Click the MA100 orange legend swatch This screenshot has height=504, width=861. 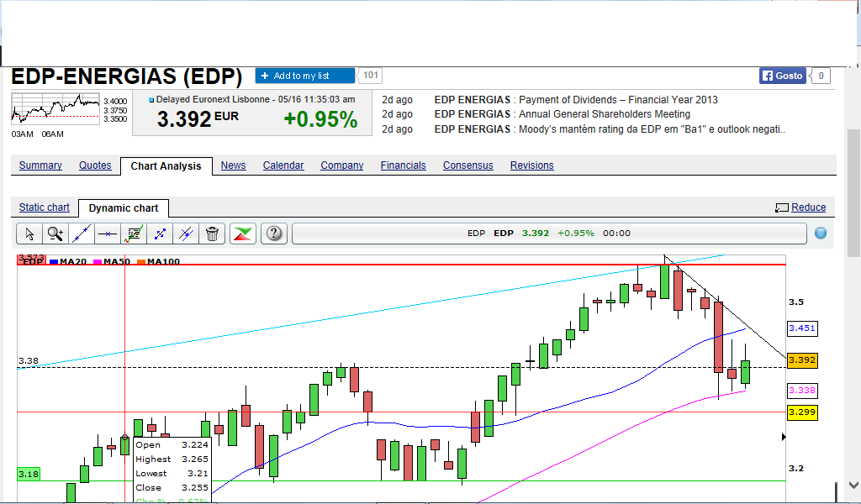[x=141, y=261]
